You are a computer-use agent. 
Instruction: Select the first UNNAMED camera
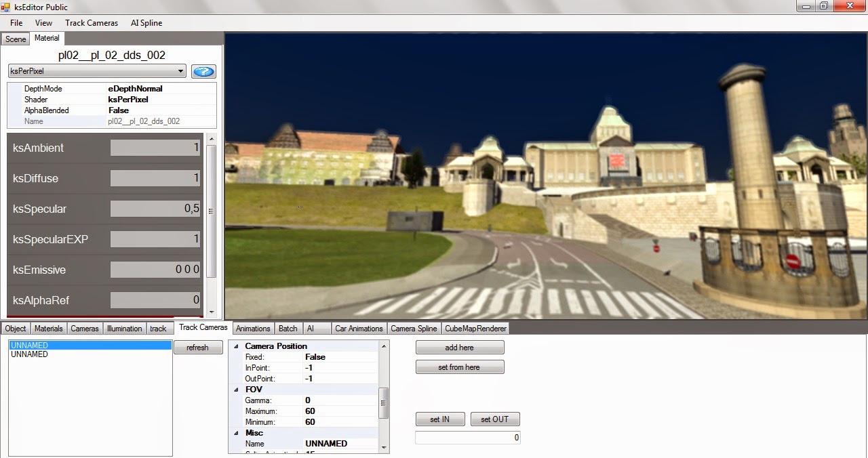point(88,345)
